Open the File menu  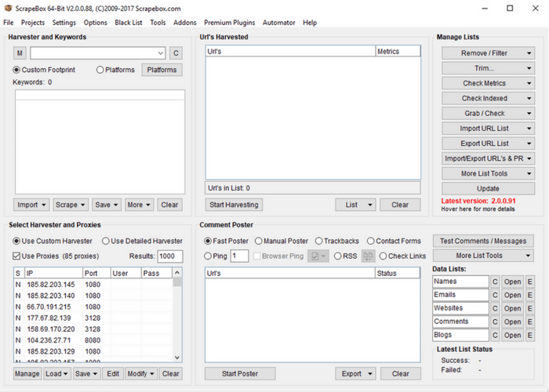pos(9,23)
